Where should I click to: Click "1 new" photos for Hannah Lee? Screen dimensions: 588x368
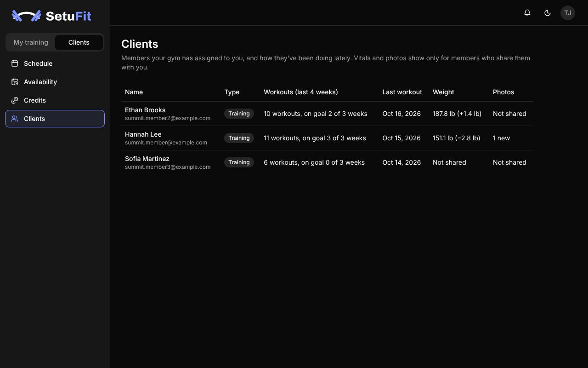click(501, 138)
